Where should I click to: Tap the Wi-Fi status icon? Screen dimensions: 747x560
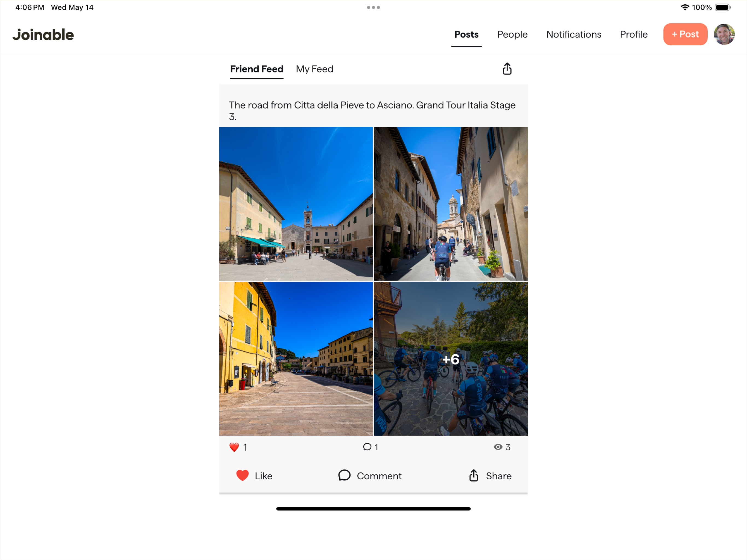click(685, 7)
